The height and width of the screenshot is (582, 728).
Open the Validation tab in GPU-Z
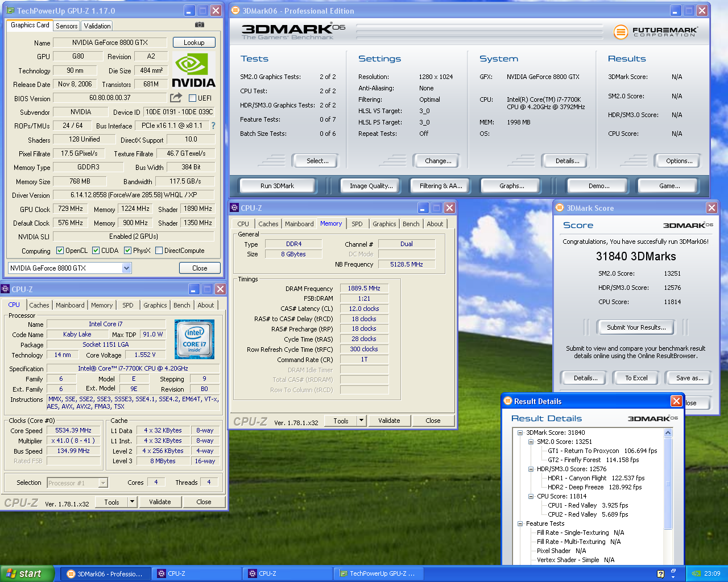click(x=97, y=26)
